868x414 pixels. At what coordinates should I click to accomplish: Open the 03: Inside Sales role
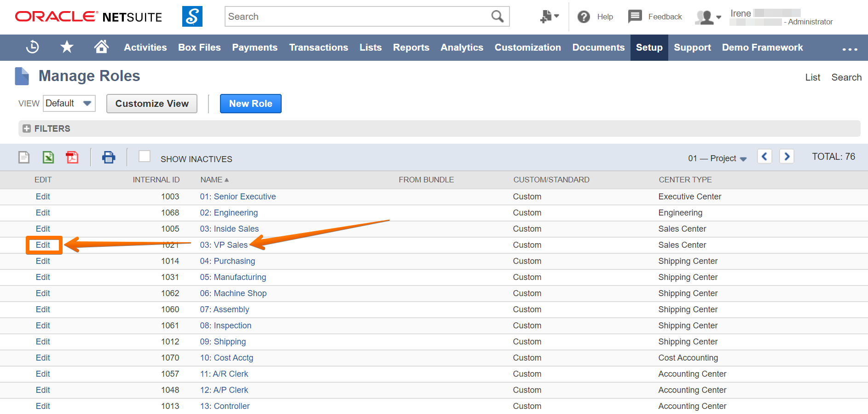(229, 229)
